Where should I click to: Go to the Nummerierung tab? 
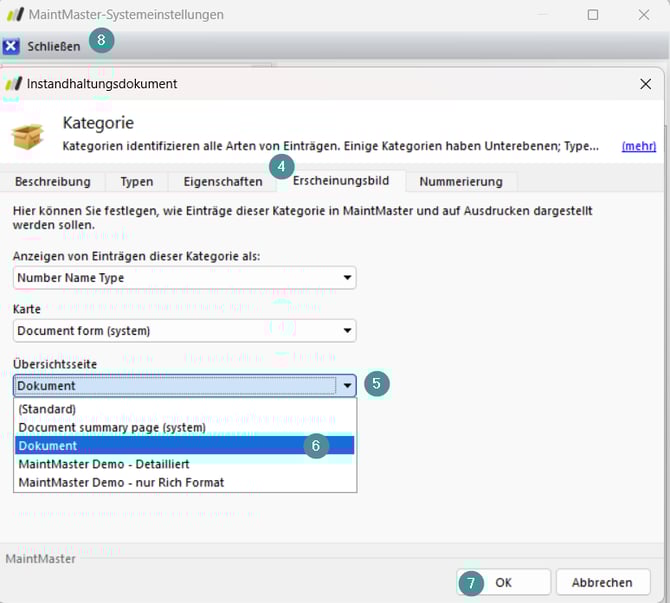click(x=461, y=181)
